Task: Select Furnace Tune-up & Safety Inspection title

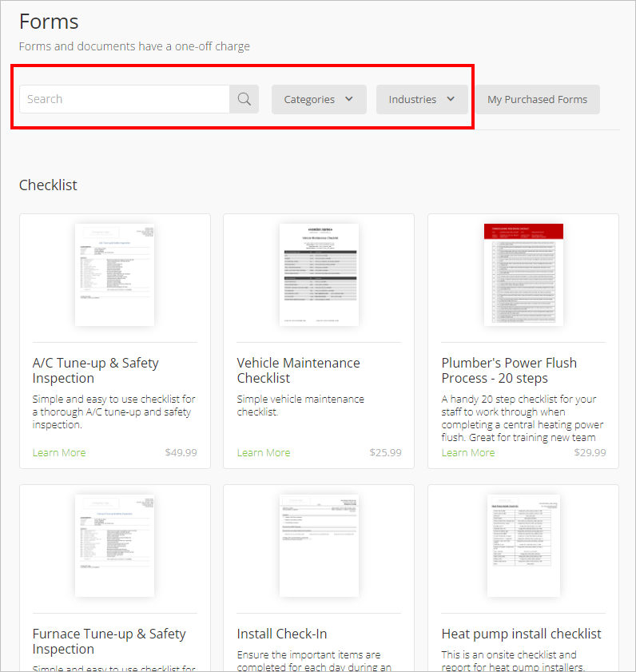Action: click(109, 641)
